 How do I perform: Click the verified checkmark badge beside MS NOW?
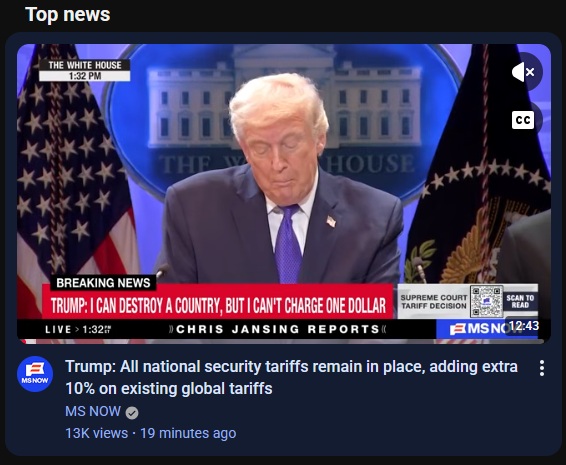point(132,413)
